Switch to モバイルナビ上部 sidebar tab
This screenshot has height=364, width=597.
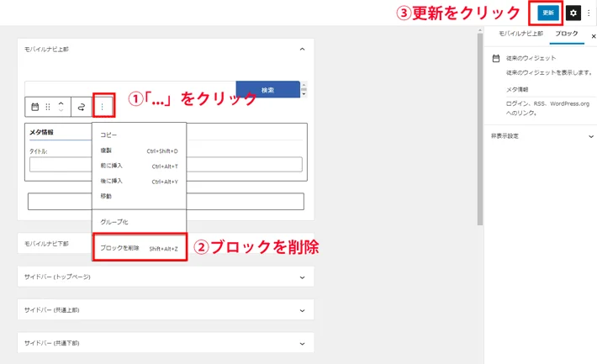(x=520, y=34)
